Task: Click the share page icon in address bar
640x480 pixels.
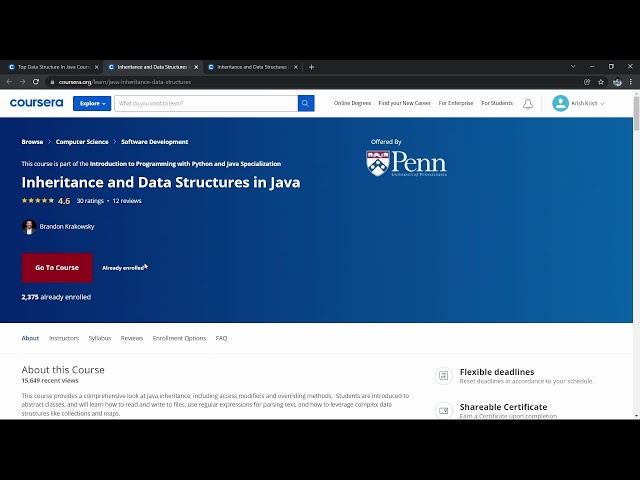Action: 587,82
